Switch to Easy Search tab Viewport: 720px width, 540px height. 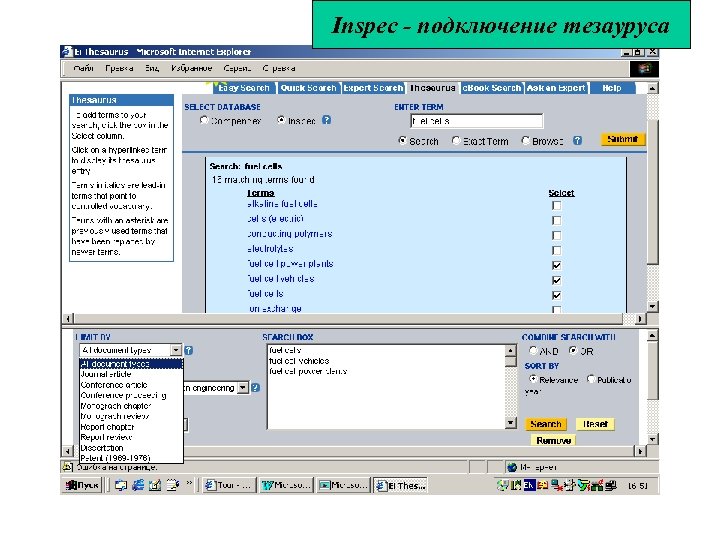pyautogui.click(x=243, y=88)
